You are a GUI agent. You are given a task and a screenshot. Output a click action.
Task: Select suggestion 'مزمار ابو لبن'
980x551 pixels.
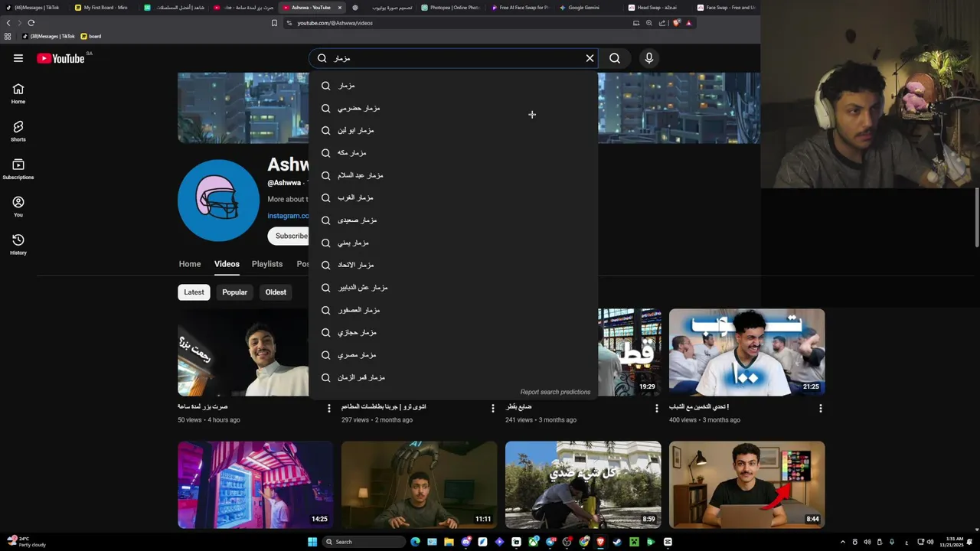tap(453, 130)
